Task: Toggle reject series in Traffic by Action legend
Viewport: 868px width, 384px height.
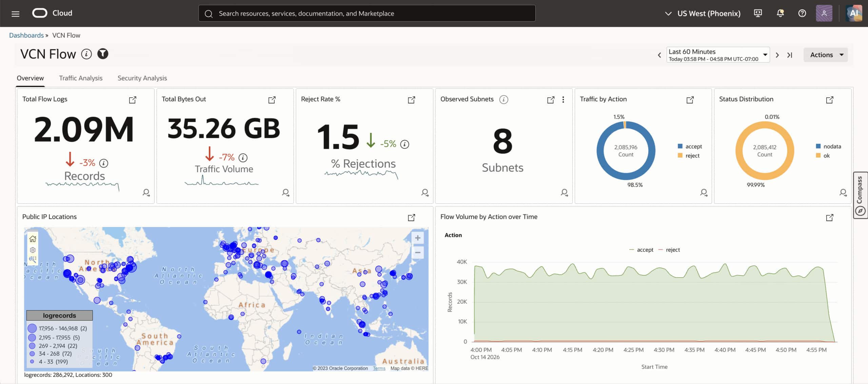Action: [x=689, y=156]
